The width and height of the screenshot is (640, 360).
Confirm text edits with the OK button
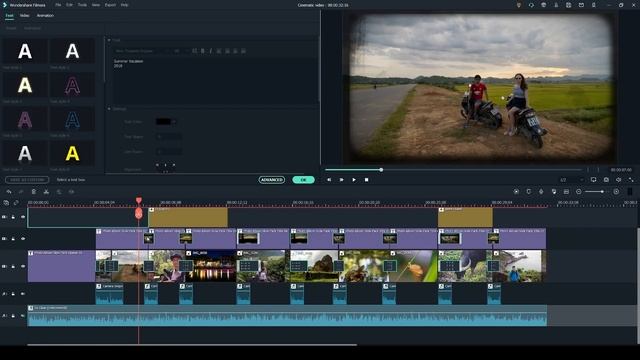[x=303, y=180]
